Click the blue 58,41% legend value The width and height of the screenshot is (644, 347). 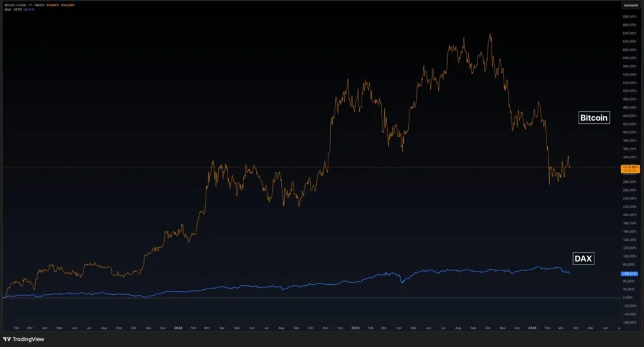click(29, 9)
